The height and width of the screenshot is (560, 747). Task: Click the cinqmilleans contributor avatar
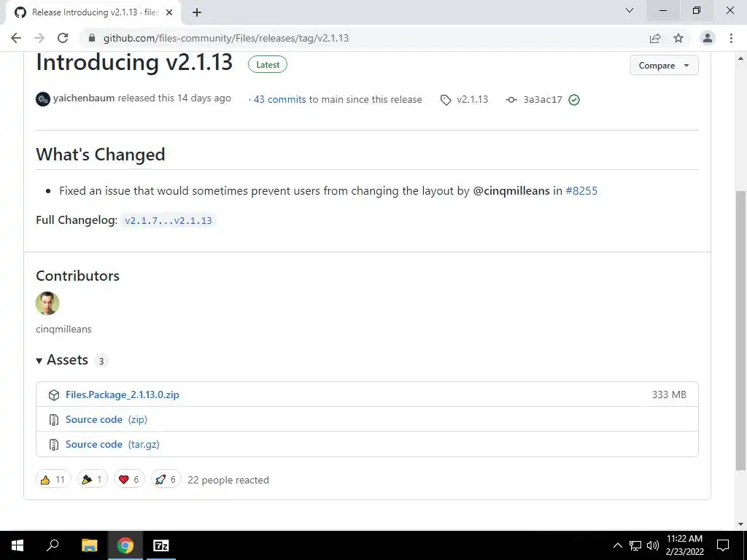47,303
